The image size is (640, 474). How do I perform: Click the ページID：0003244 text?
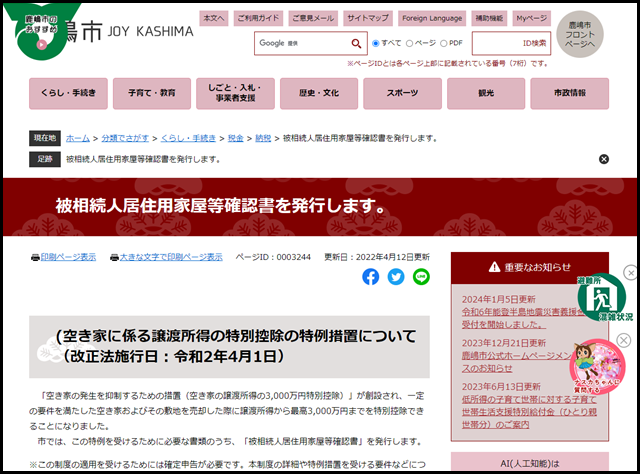point(273,257)
